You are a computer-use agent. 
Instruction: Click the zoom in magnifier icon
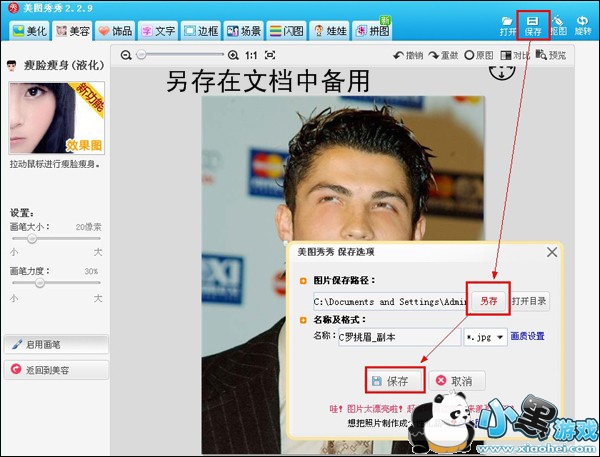coord(233,55)
